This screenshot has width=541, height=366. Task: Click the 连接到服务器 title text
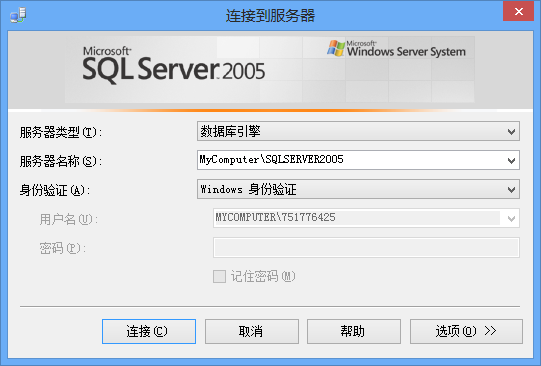270,16
